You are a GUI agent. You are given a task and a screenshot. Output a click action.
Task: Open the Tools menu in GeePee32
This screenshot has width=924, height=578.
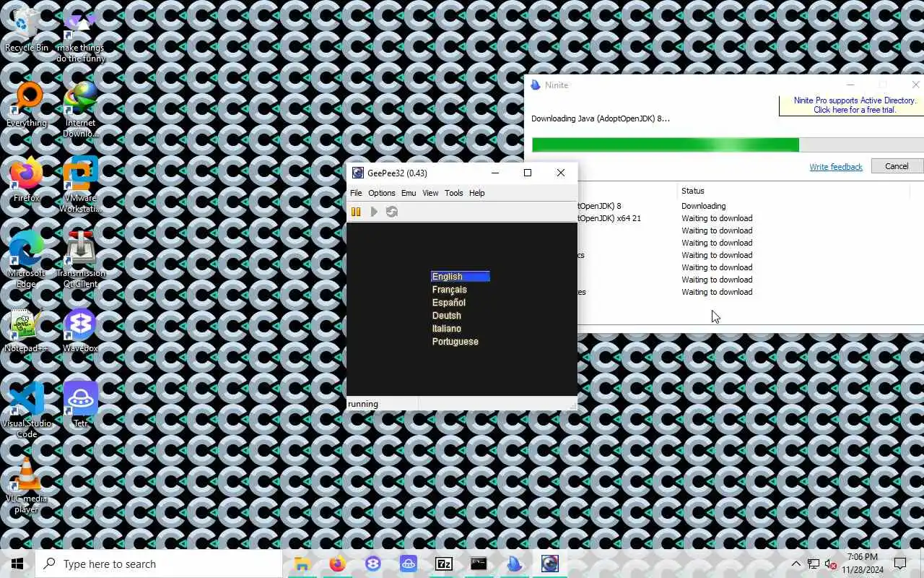453,193
